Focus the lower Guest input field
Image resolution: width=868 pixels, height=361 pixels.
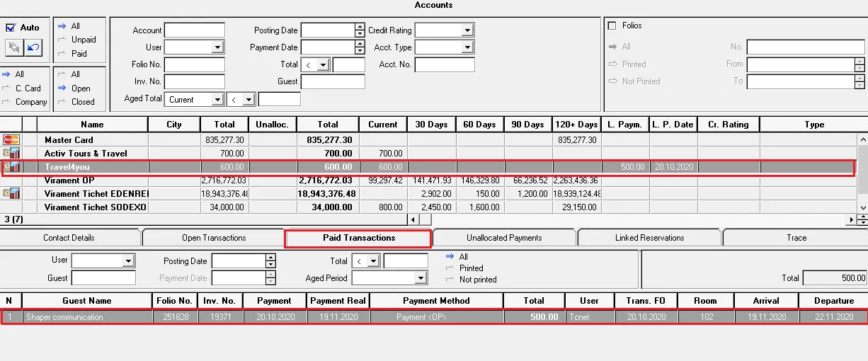pyautogui.click(x=103, y=279)
